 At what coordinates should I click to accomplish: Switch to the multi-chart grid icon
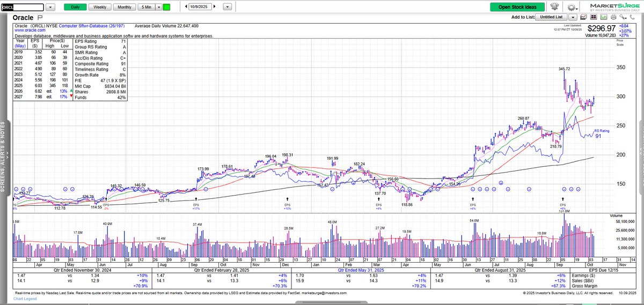coord(594,17)
